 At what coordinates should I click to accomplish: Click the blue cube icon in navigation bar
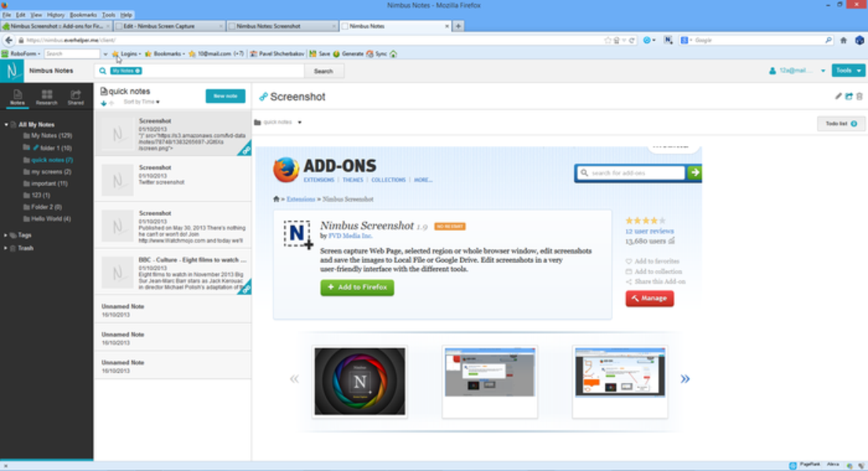click(x=859, y=40)
